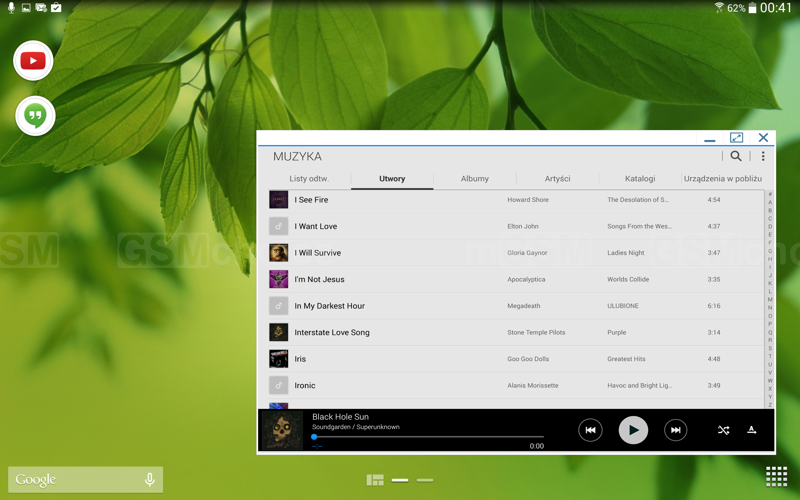Open the three-dot overflow menu
This screenshot has width=800, height=500.
point(763,156)
